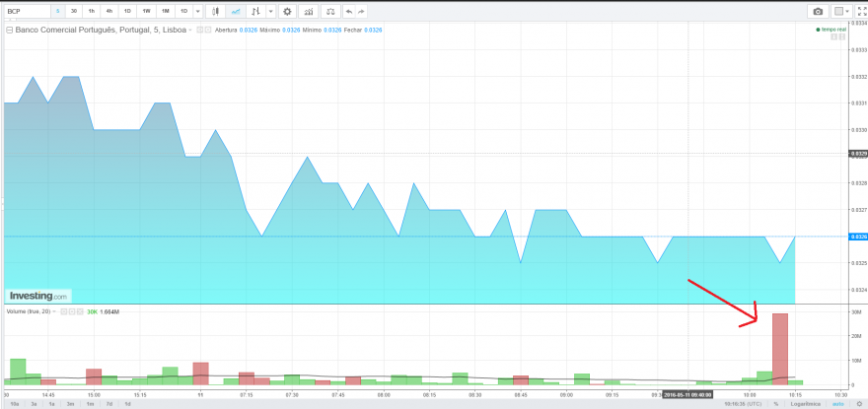
Task: Open chart settings via the gear icon
Action: (x=287, y=11)
